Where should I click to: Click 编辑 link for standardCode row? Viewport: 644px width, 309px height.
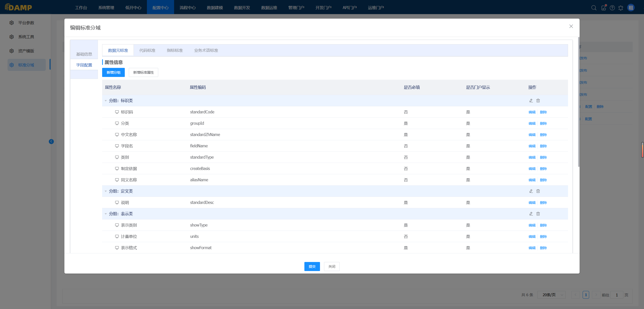(532, 112)
